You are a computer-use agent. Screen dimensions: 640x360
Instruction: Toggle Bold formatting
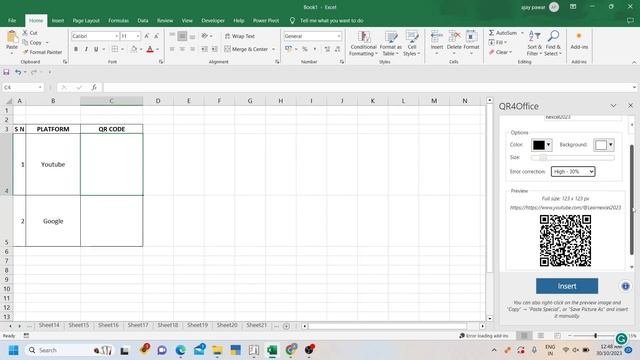click(x=76, y=49)
